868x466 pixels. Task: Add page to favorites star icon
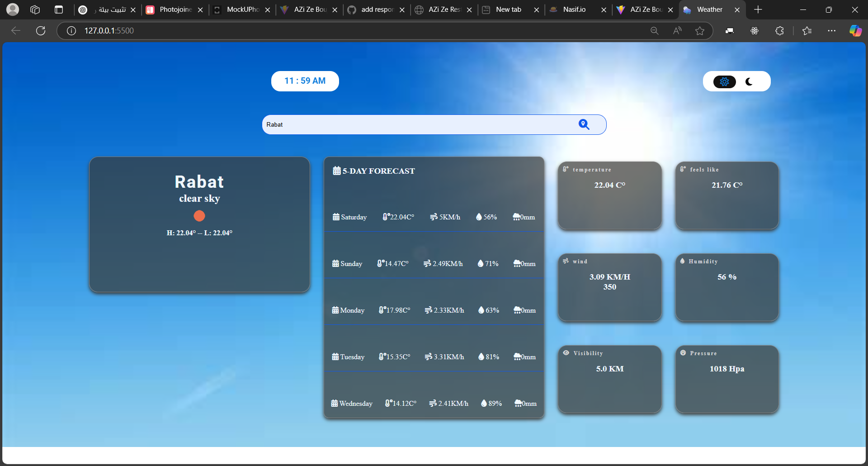click(700, 31)
